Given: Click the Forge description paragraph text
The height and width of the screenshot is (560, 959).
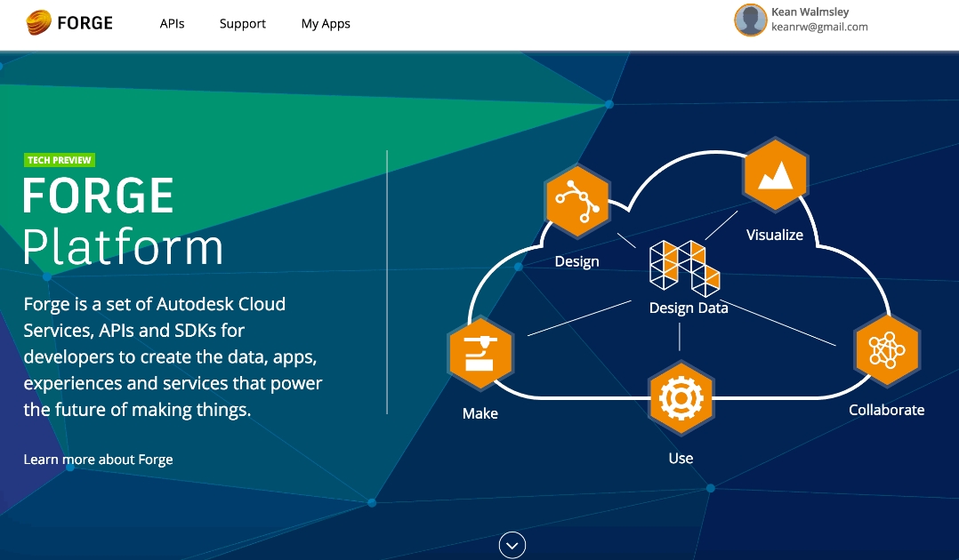Looking at the screenshot, I should 173,356.
